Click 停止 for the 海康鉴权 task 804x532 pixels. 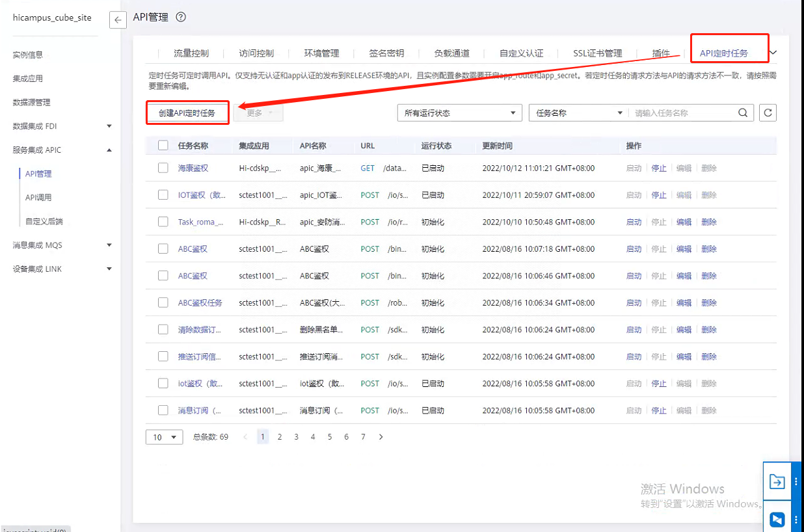(659, 168)
